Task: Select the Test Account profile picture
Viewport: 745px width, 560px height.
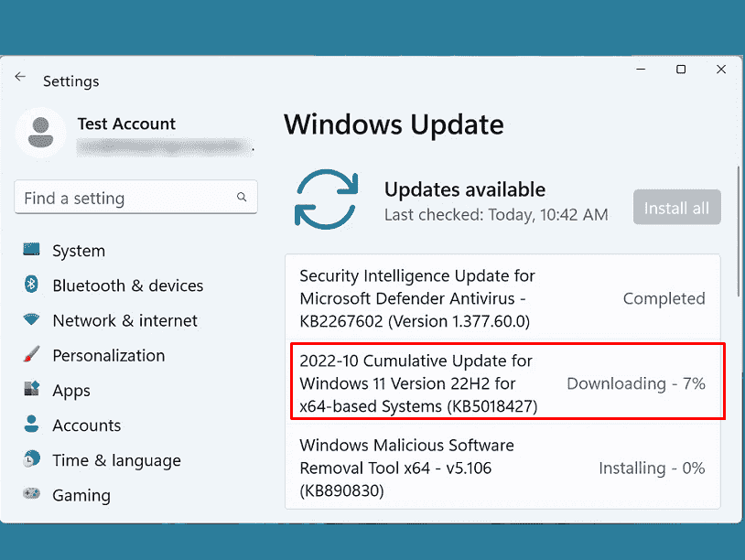Action: click(x=40, y=134)
